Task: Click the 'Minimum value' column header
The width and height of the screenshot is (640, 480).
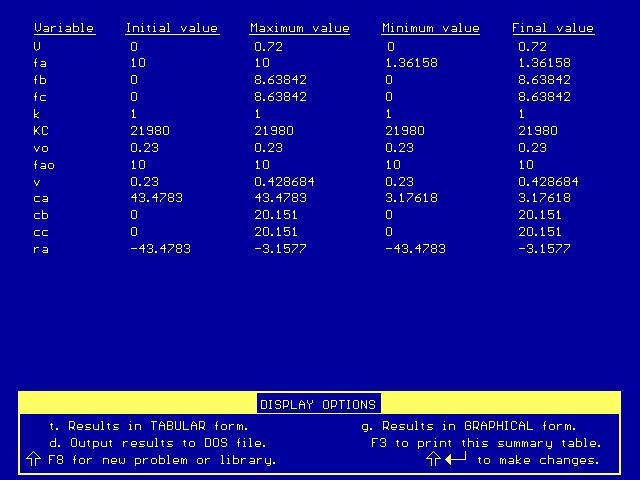Action: [430, 28]
